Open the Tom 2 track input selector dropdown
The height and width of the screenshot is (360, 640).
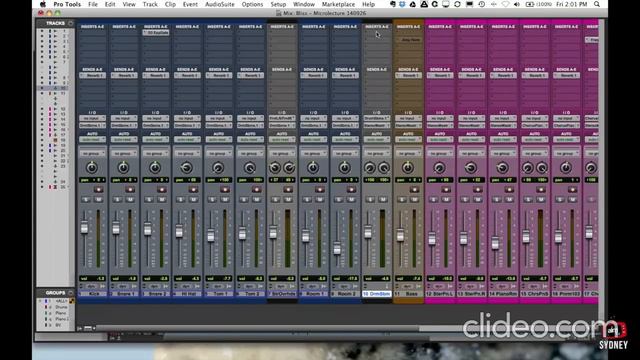250,118
